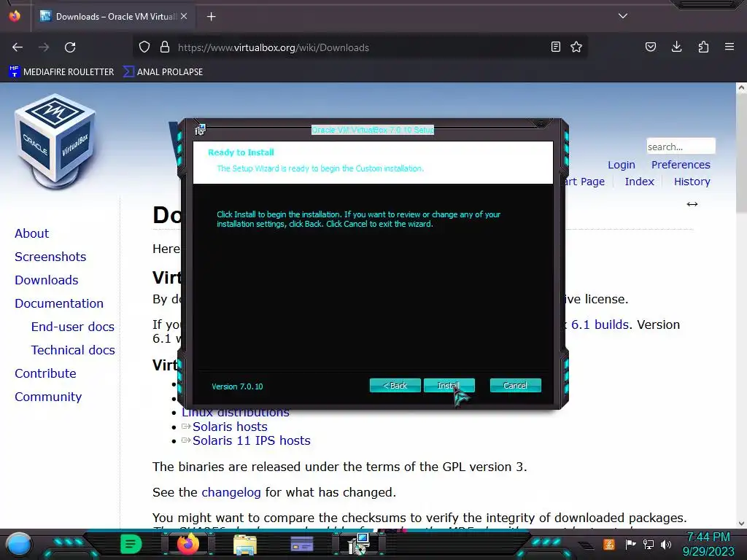This screenshot has width=747, height=560.
Task: Open a new browser tab
Action: 211,17
